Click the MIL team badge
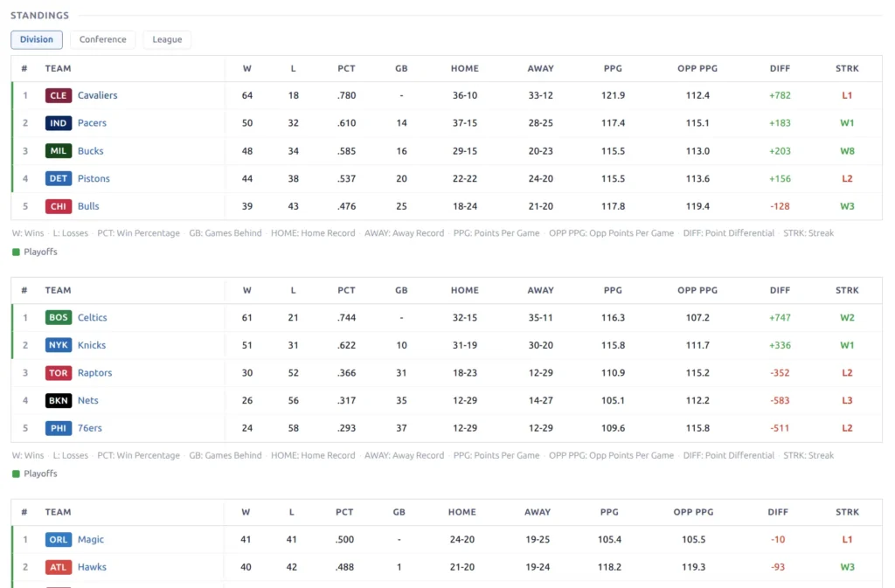 tap(59, 150)
